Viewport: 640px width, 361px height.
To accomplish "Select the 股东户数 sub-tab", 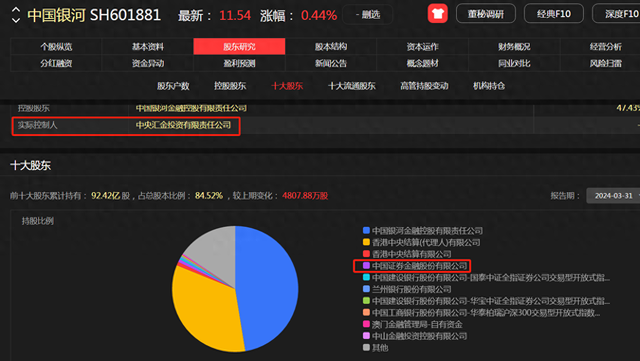I will 173,86.
